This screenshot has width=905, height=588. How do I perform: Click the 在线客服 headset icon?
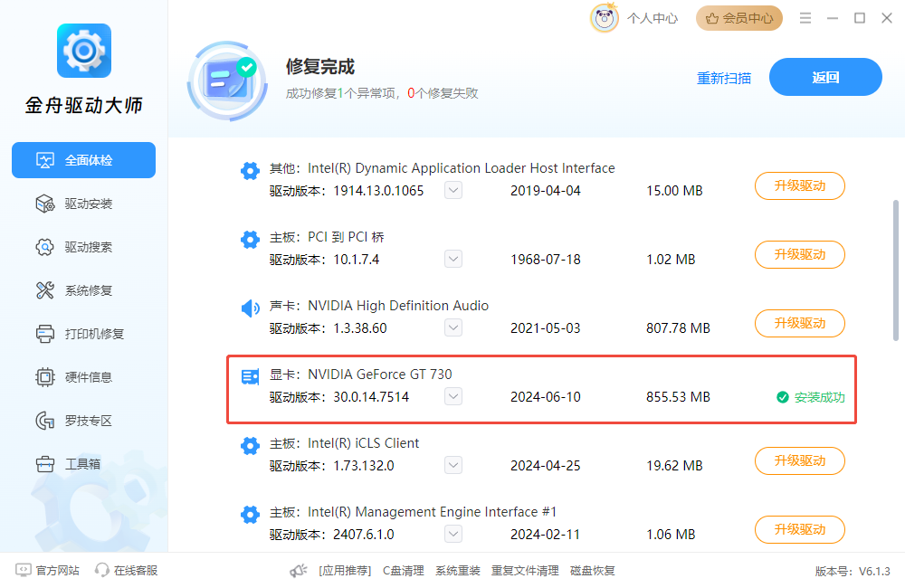tap(102, 570)
